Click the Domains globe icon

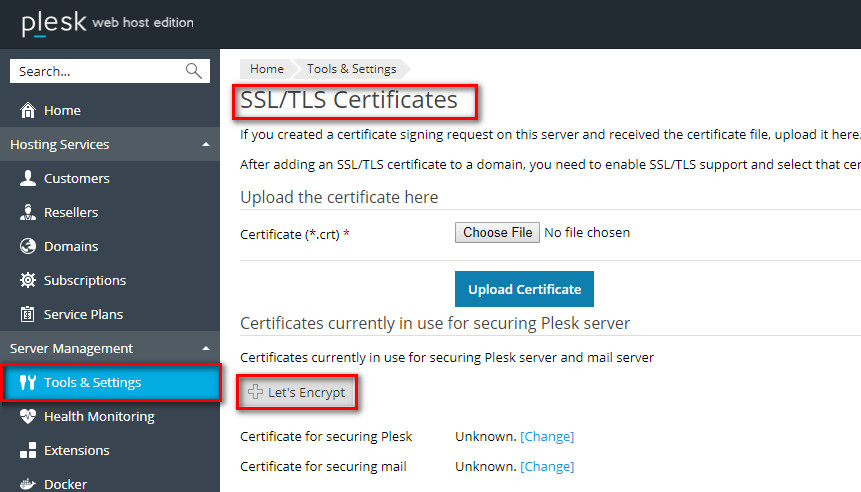click(27, 246)
